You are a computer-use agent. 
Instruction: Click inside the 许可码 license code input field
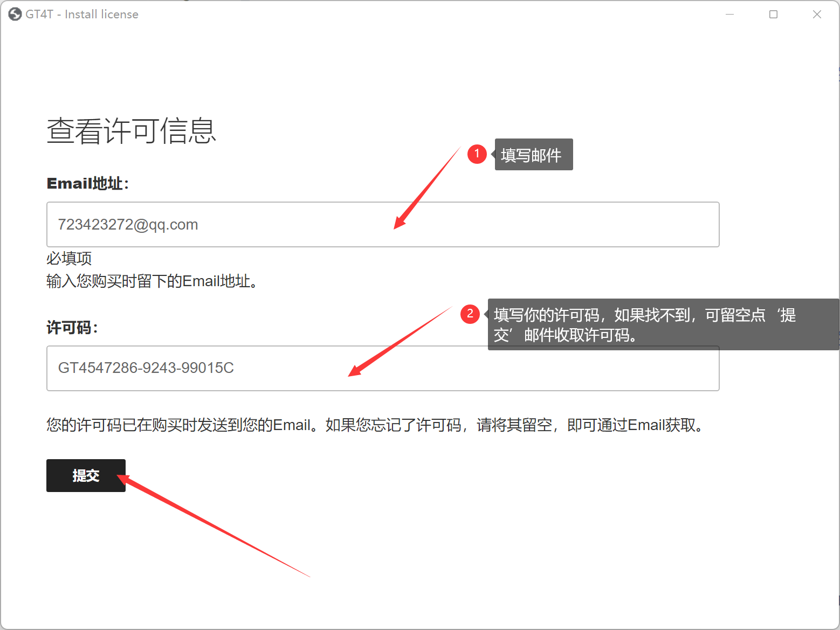tap(383, 369)
